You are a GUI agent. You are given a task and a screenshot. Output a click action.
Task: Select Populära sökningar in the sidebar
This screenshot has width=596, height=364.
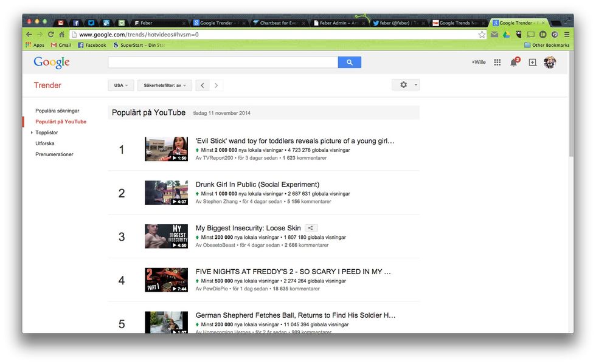point(57,111)
